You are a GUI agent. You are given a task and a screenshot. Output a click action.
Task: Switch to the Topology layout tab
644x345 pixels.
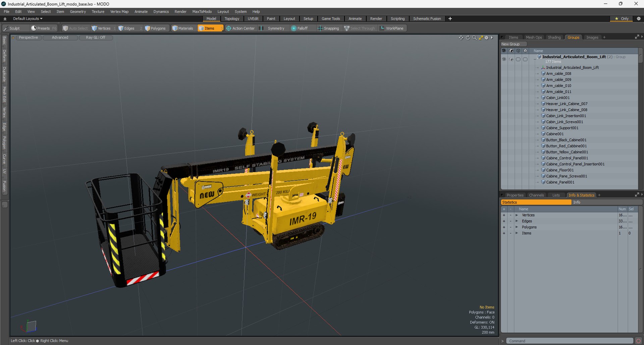(232, 19)
